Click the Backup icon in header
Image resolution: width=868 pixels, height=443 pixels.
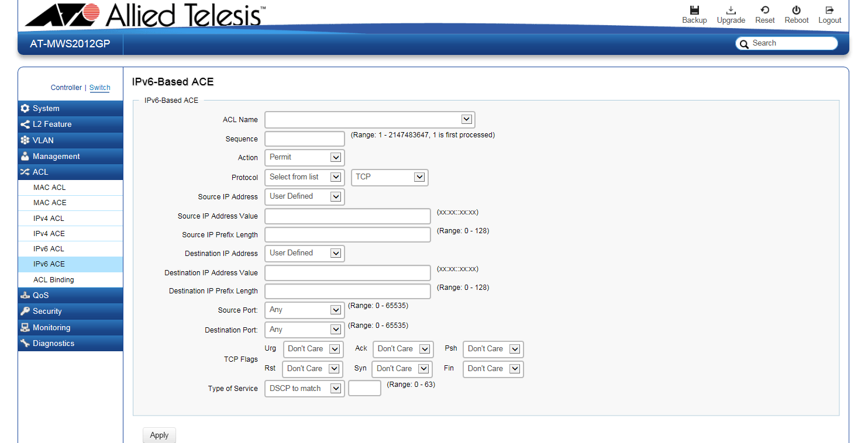pyautogui.click(x=694, y=11)
